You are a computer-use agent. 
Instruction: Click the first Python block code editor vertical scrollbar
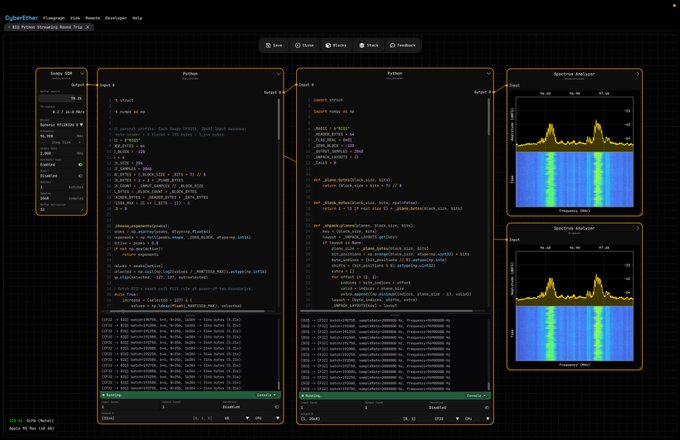coord(278,119)
